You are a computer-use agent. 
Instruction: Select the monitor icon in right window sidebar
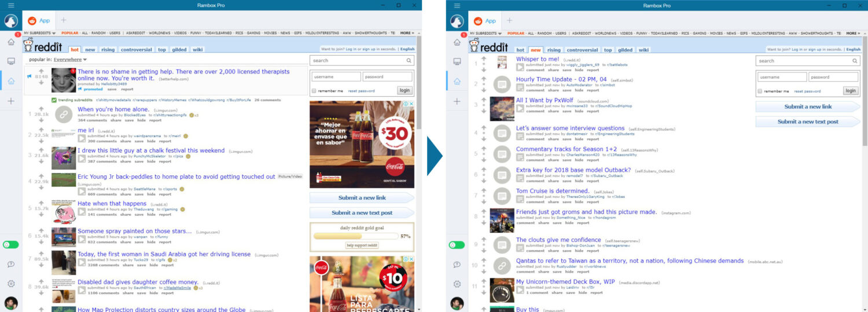[457, 61]
